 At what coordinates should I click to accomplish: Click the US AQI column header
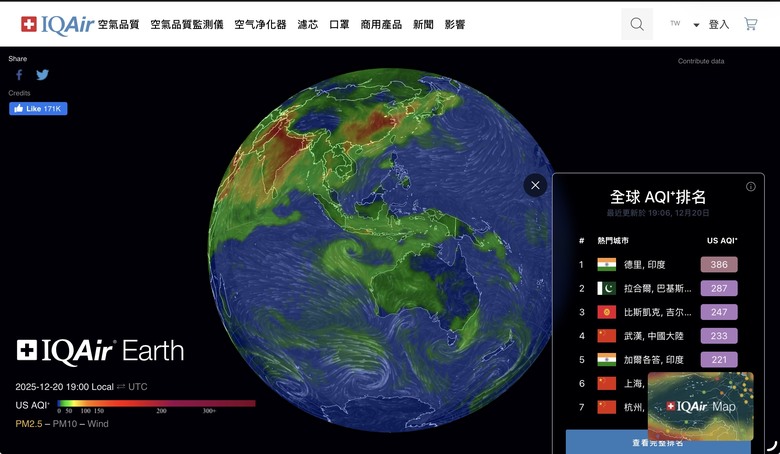[722, 241]
